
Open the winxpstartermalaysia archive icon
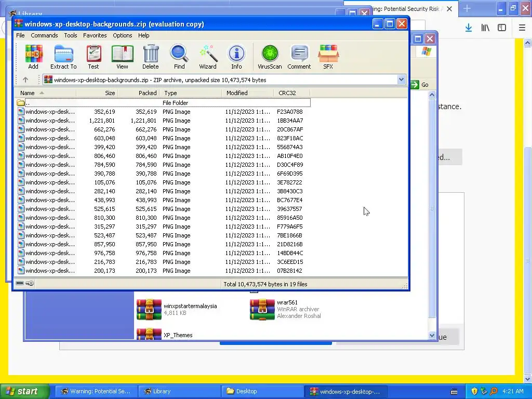point(149,309)
